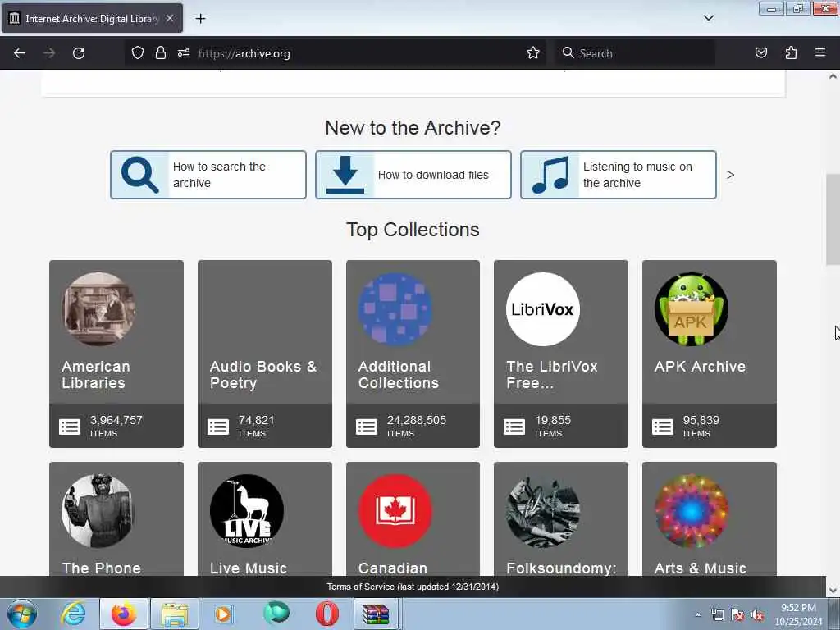
Task: Bookmark this page with the star icon
Action: pyautogui.click(x=532, y=53)
